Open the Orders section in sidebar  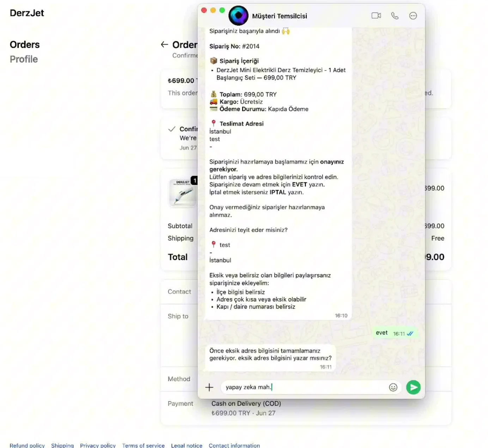(x=25, y=45)
